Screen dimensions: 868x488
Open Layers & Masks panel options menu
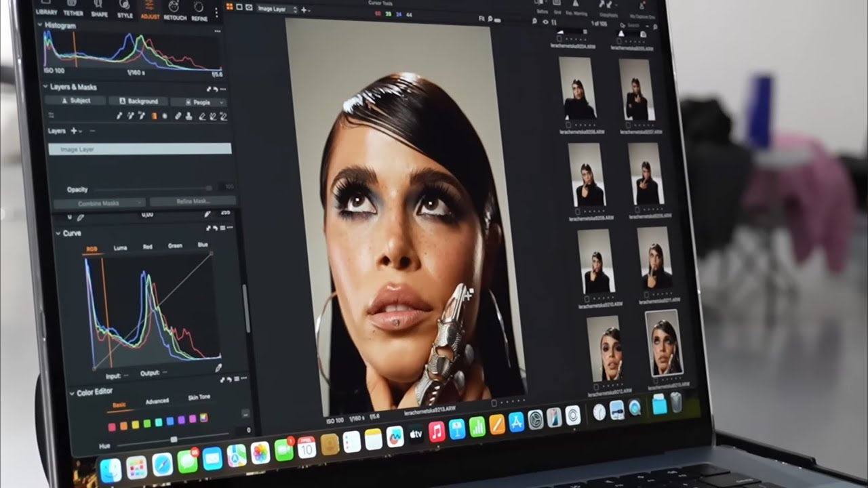point(222,89)
